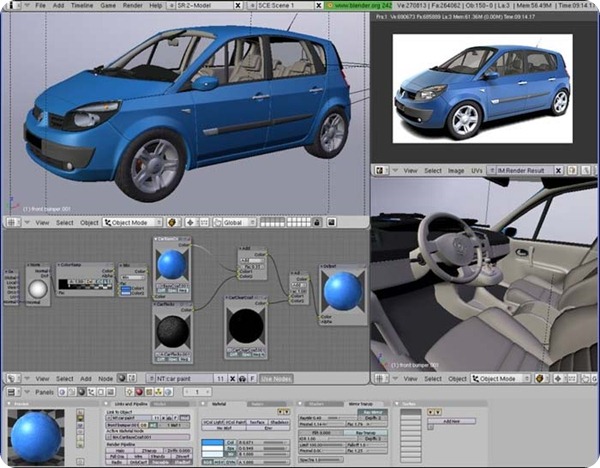Select the material nodes icon
The image size is (600, 468).
[x=122, y=378]
